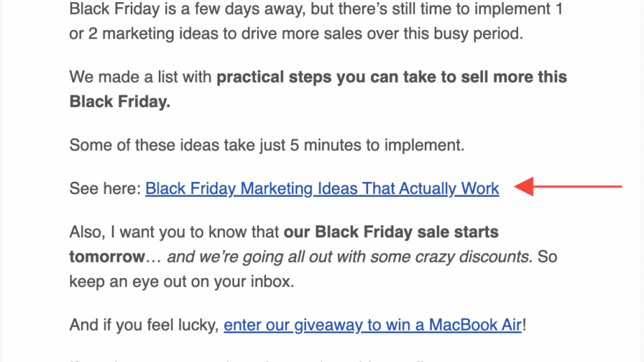Click the bold text "our Black Friday sale starts"

pos(391,231)
